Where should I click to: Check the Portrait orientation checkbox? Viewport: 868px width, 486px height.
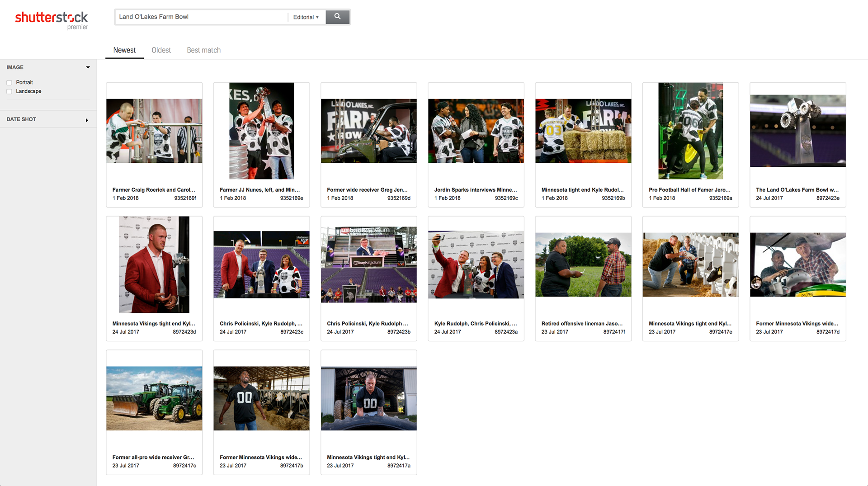(9, 83)
